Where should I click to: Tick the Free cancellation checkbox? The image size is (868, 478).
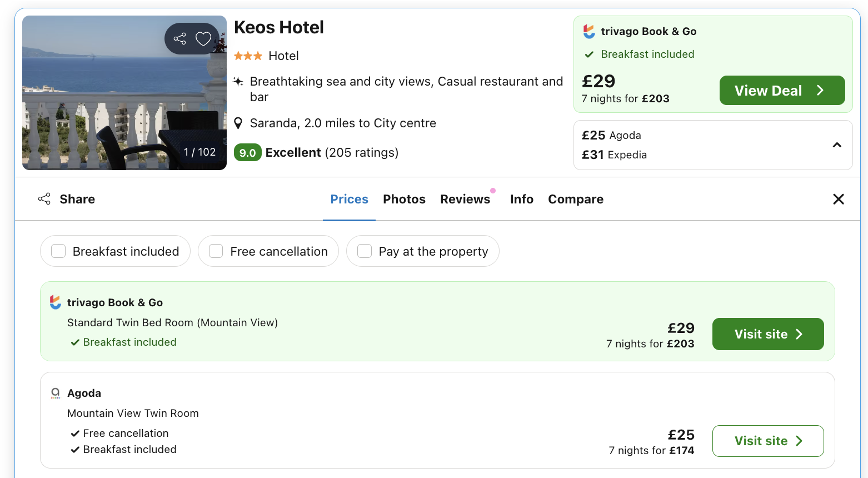click(x=216, y=251)
